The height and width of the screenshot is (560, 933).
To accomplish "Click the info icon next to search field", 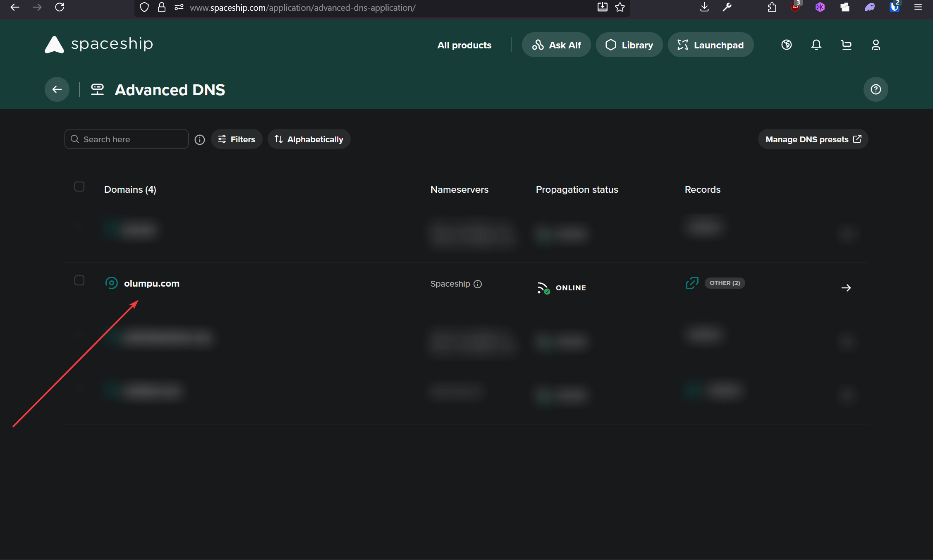I will click(x=199, y=139).
